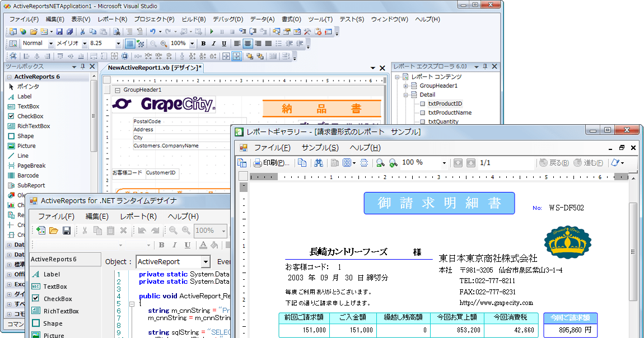Collapse the GroupHeader1 section in designer

pyautogui.click(x=118, y=90)
